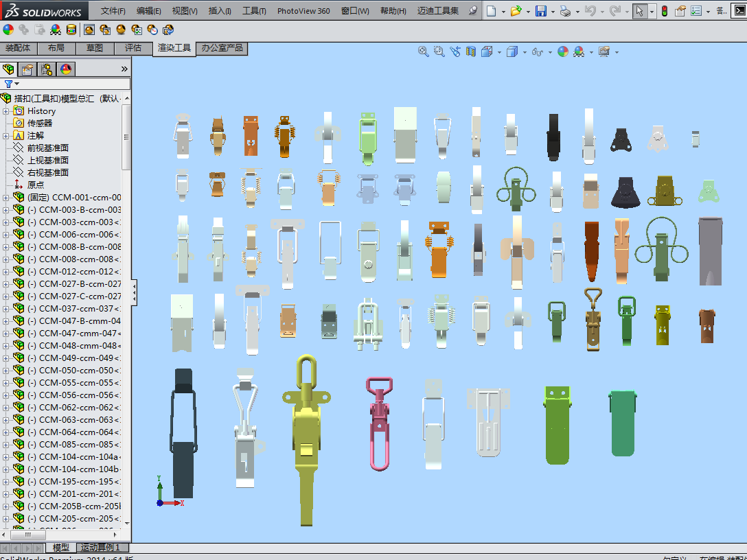Open the PhotoView 360 menu
This screenshot has height=560, width=747.
[303, 11]
